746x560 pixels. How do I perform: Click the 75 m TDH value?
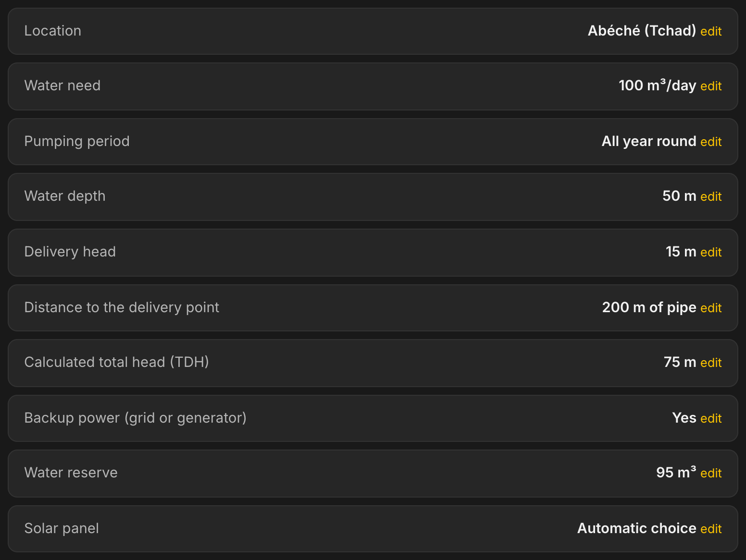[x=680, y=362]
